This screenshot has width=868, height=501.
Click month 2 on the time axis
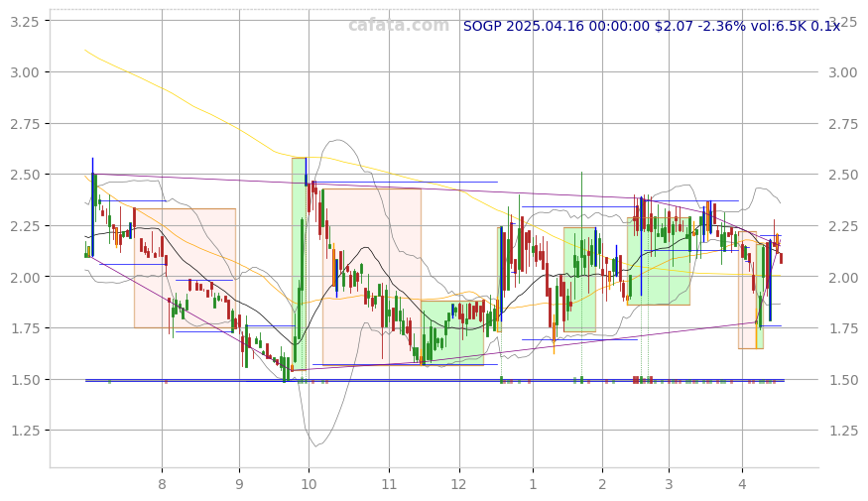(x=602, y=484)
